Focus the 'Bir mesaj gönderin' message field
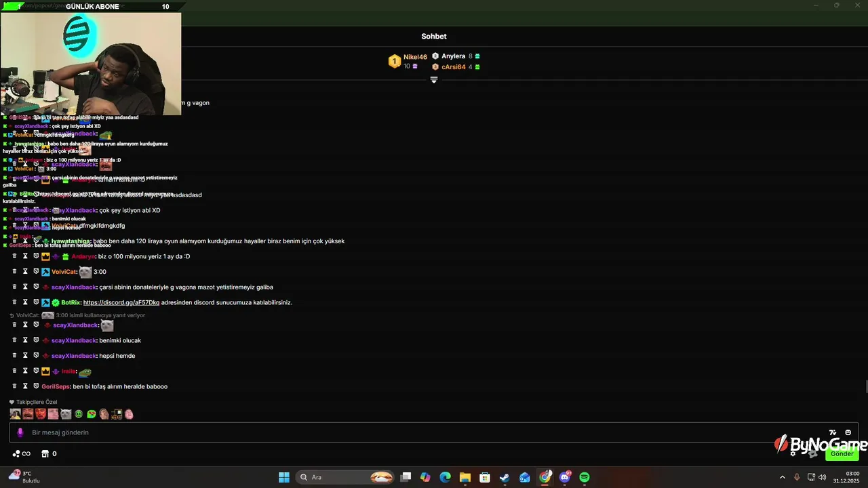Screen dimensions: 868x488 [434, 432]
